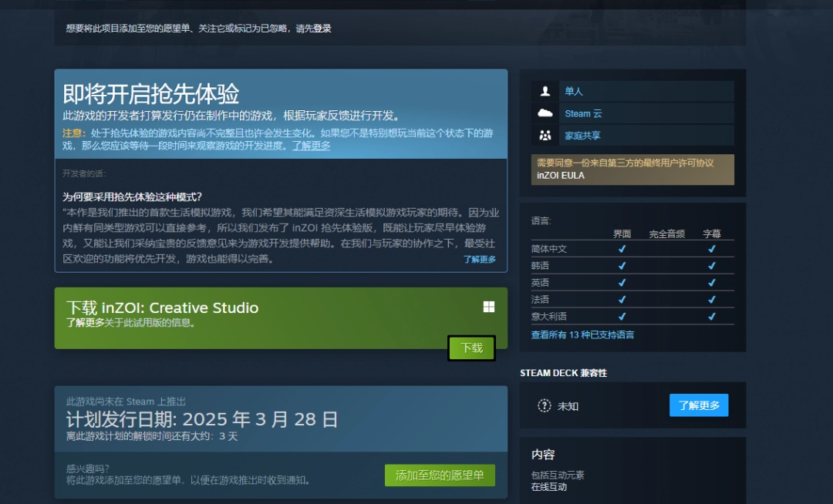The image size is (833, 504).
Task: Open the 家庭共享 family sharing link
Action: 582,136
